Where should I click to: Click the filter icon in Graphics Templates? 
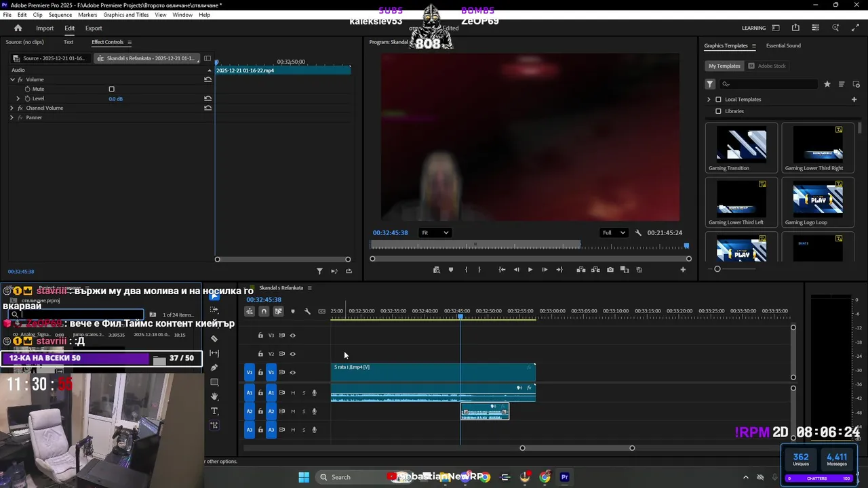tap(710, 84)
